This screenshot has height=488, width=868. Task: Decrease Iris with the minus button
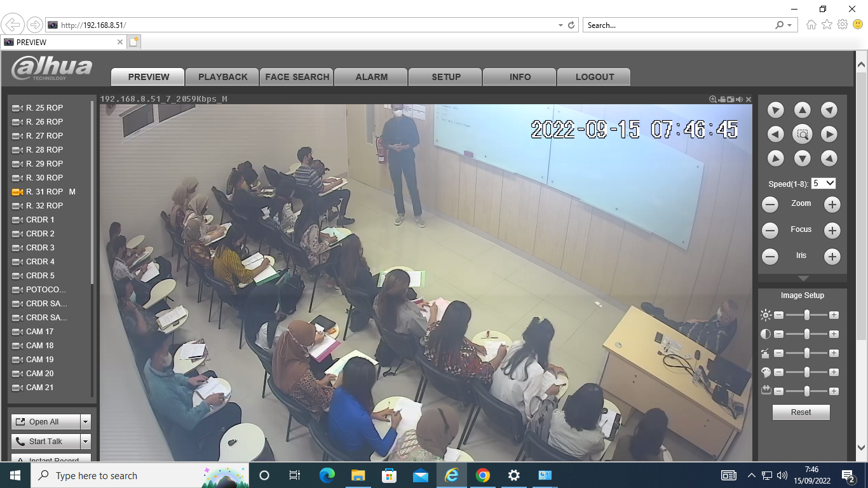pos(770,257)
